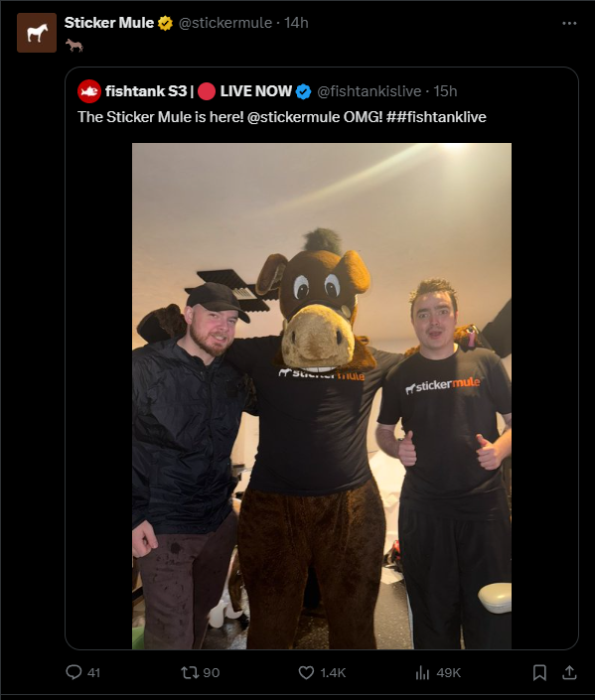The height and width of the screenshot is (700, 595).
Task: Open the @stickermule handle link in header
Action: (225, 23)
